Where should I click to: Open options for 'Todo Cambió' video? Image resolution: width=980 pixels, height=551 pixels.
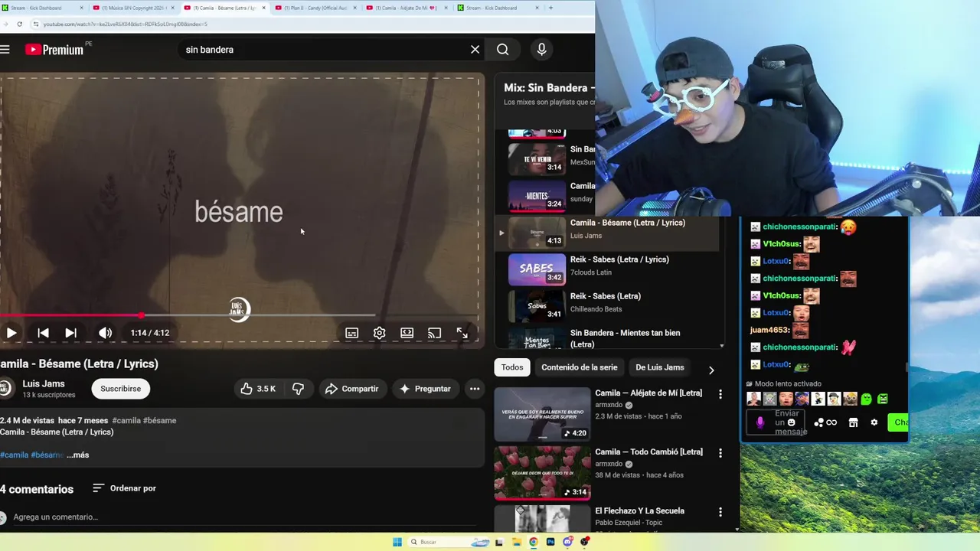(720, 453)
